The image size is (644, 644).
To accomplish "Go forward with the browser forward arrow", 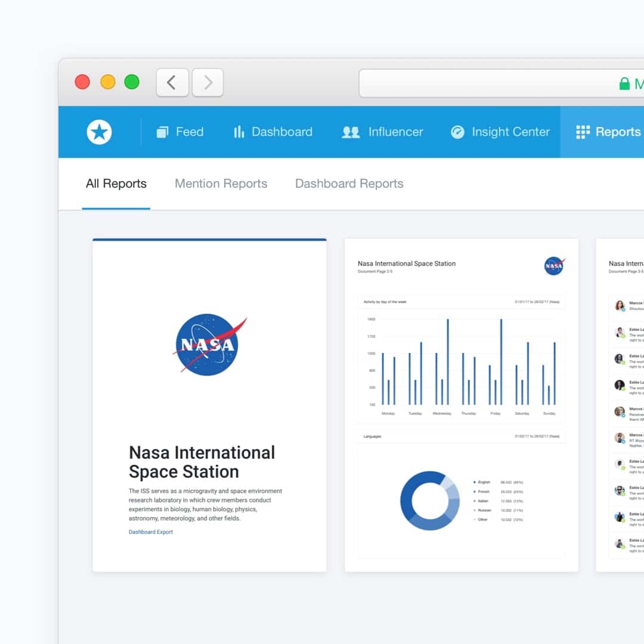I will point(208,82).
